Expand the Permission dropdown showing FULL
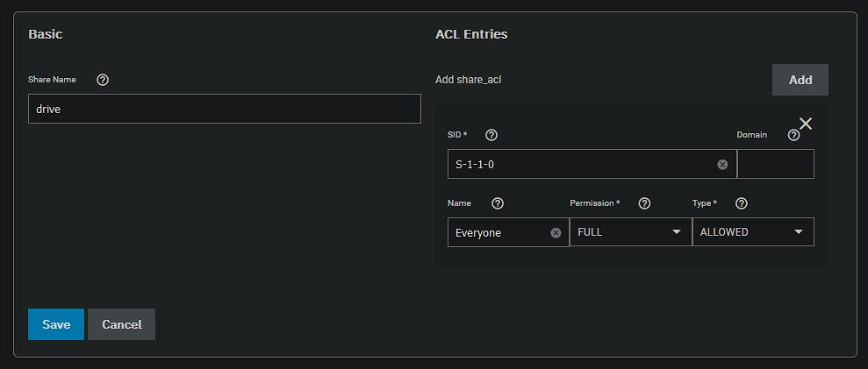 [630, 231]
